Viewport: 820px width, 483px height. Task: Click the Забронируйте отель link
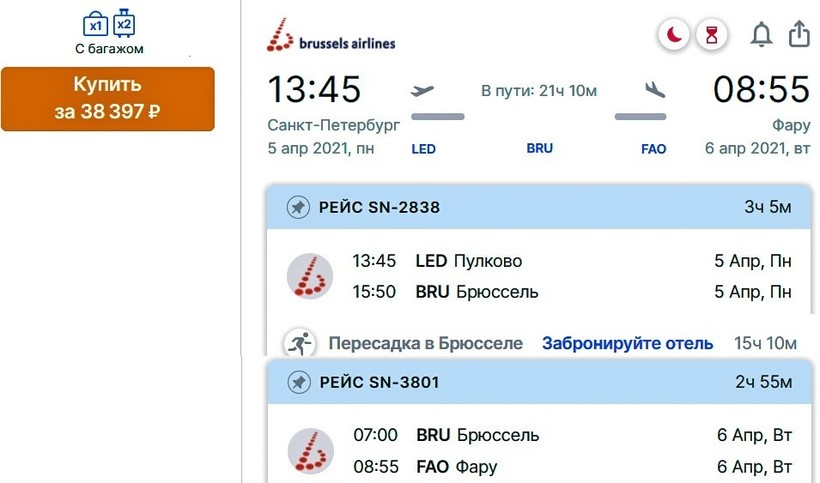point(627,343)
